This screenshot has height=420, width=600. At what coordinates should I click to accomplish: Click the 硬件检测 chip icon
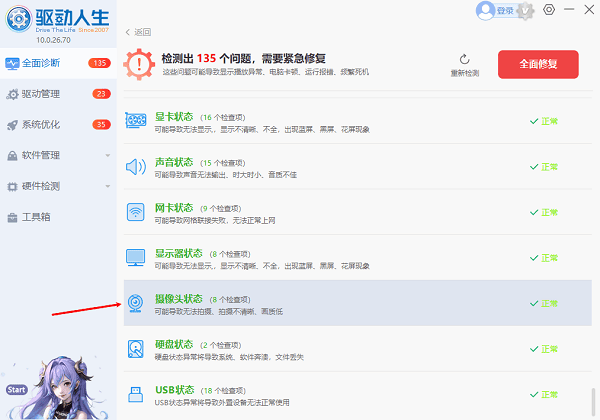pyautogui.click(x=12, y=187)
